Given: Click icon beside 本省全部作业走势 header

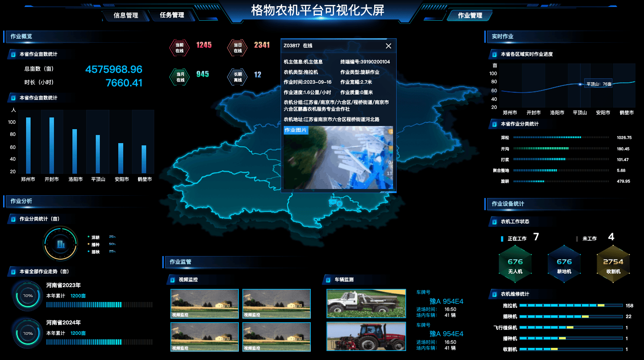Looking at the screenshot, I should [x=13, y=272].
